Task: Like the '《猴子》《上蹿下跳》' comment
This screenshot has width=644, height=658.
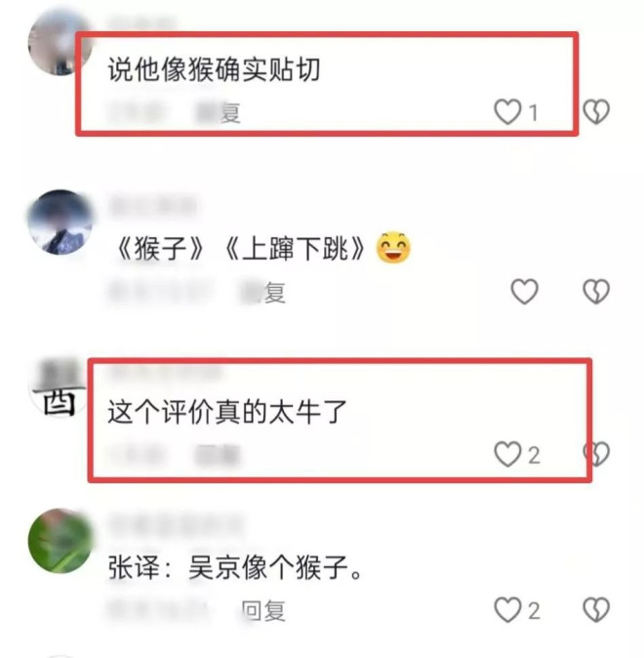Action: point(524,291)
